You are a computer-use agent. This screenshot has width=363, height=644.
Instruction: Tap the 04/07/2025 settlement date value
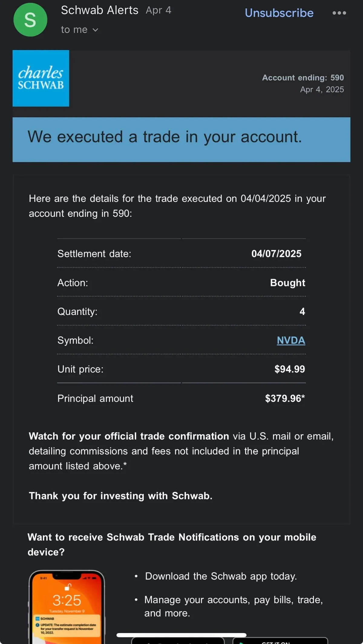point(276,254)
